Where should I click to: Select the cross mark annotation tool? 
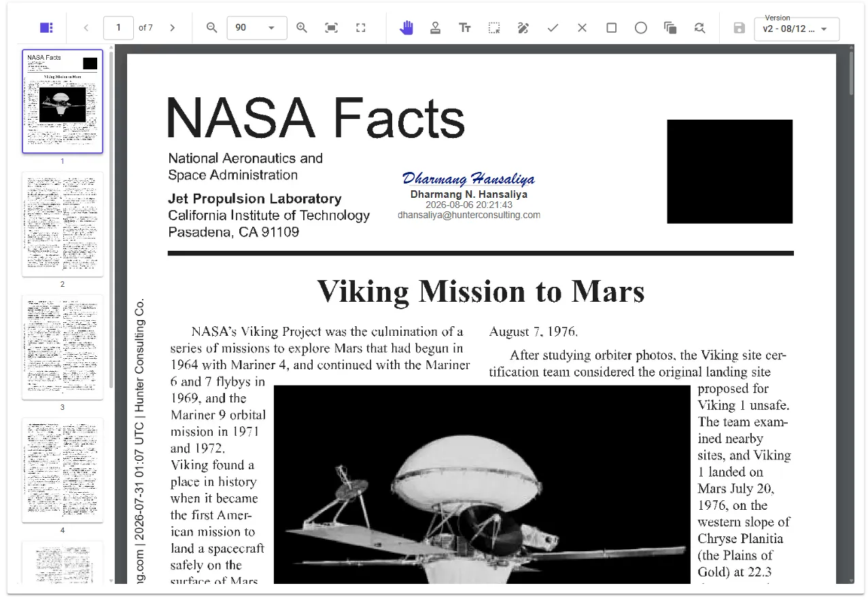pyautogui.click(x=582, y=28)
